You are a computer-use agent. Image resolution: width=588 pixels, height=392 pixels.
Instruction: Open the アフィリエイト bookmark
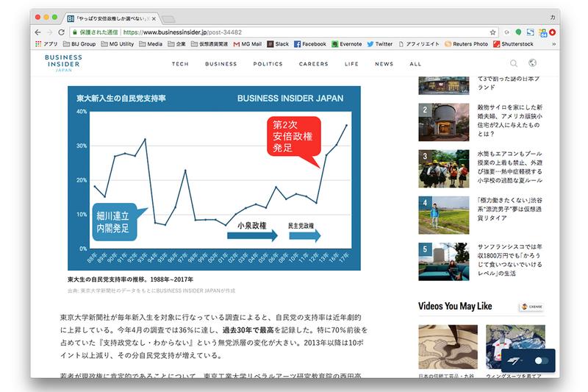point(418,44)
